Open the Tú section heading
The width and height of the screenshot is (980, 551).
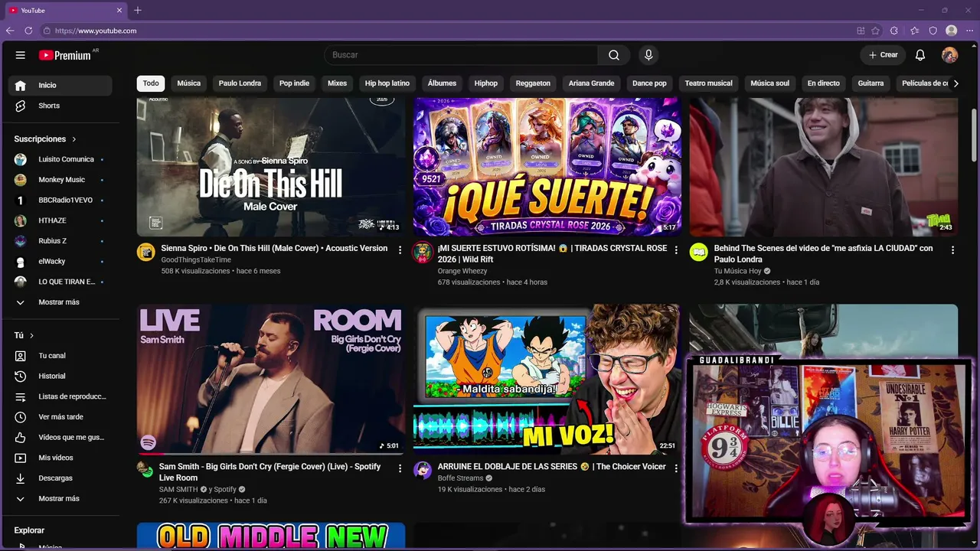tap(24, 335)
